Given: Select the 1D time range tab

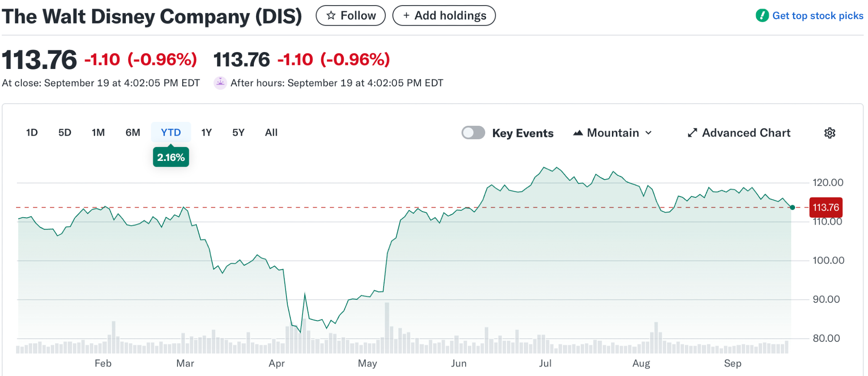Looking at the screenshot, I should [32, 133].
